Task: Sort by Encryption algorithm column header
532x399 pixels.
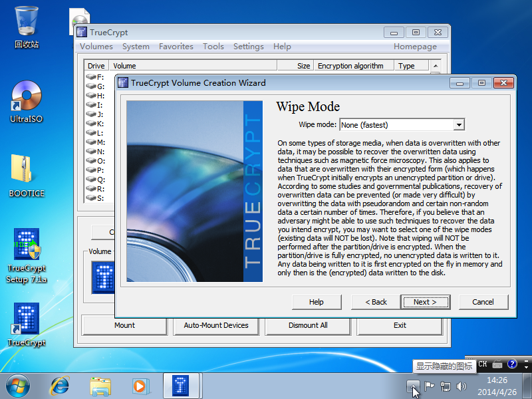Action: (x=354, y=65)
